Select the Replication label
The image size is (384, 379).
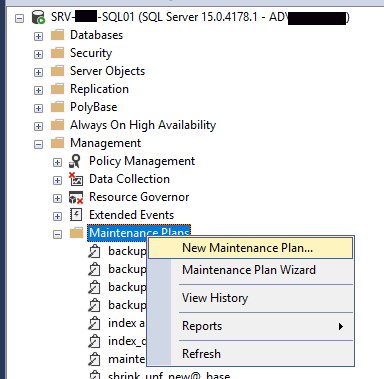coord(99,89)
